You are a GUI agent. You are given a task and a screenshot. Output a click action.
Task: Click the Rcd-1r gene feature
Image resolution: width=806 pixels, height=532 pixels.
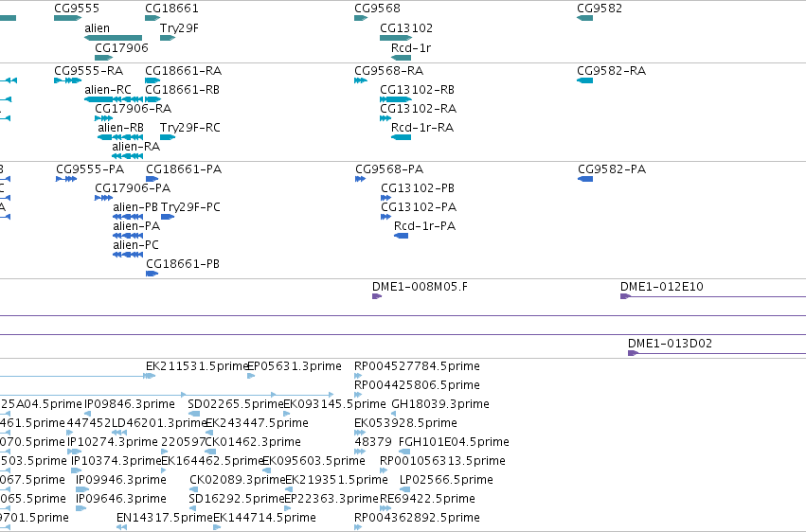pyautogui.click(x=401, y=58)
